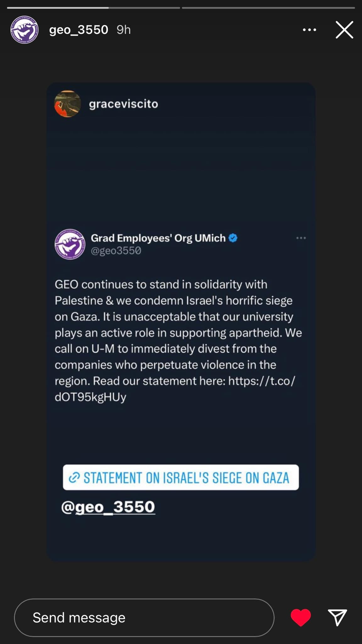Open geo_3550 profile picture at top
Viewport: 362px width, 644px height.
pyautogui.click(x=25, y=30)
